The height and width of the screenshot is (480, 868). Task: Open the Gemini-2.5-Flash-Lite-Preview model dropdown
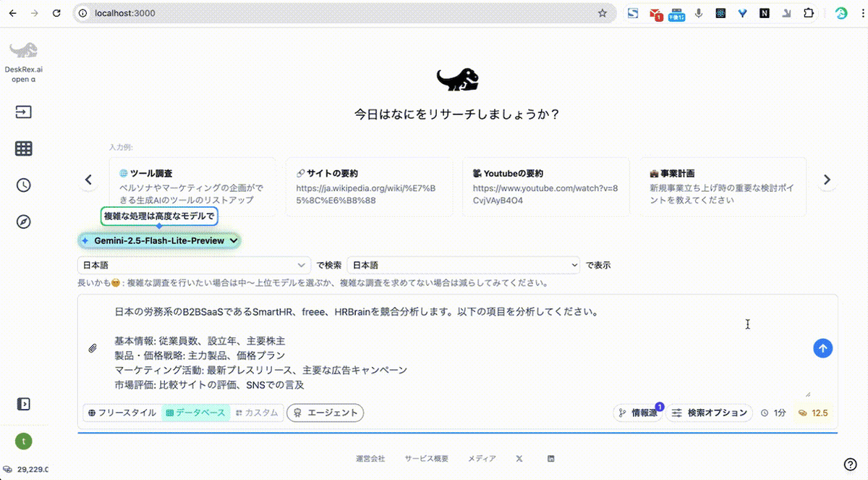coord(158,240)
